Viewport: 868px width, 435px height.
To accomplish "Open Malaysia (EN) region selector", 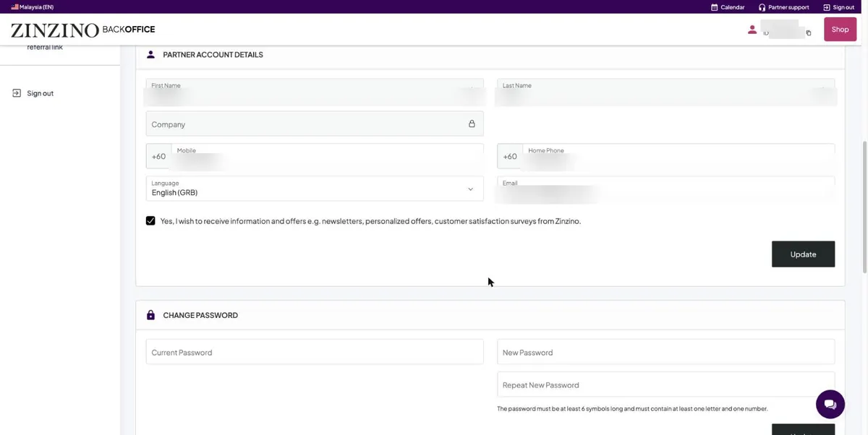I will 32,7.
